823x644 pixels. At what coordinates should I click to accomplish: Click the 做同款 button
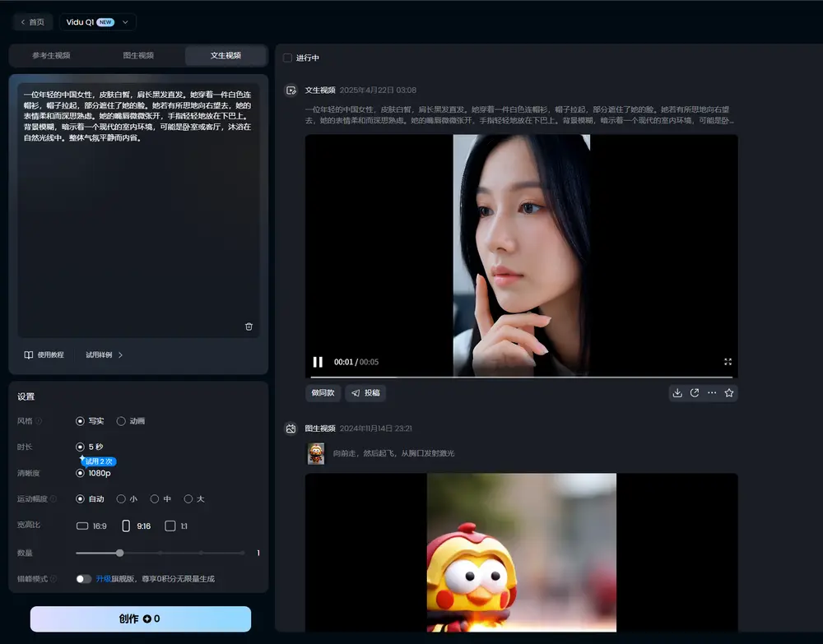(x=323, y=393)
